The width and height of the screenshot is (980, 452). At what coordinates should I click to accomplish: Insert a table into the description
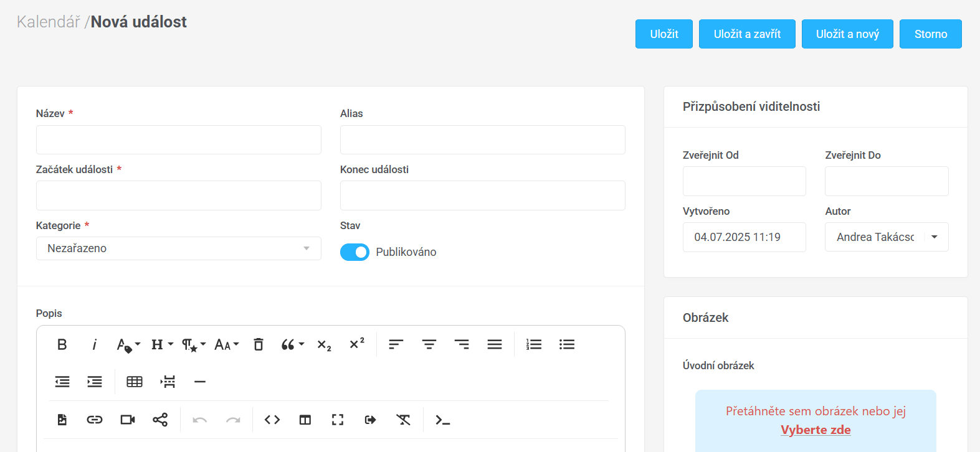tap(135, 382)
